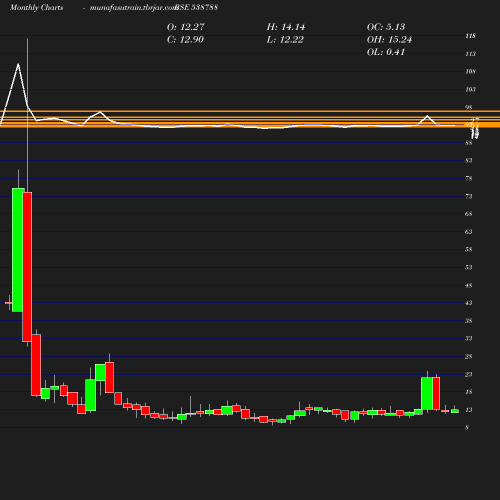Click the 43 price axis label
Image resolution: width=500 pixels, height=500 pixels.
[x=469, y=303]
